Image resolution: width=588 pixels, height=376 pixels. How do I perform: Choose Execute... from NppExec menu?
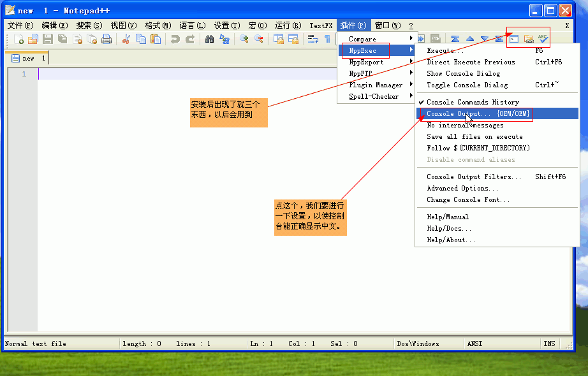497,50
